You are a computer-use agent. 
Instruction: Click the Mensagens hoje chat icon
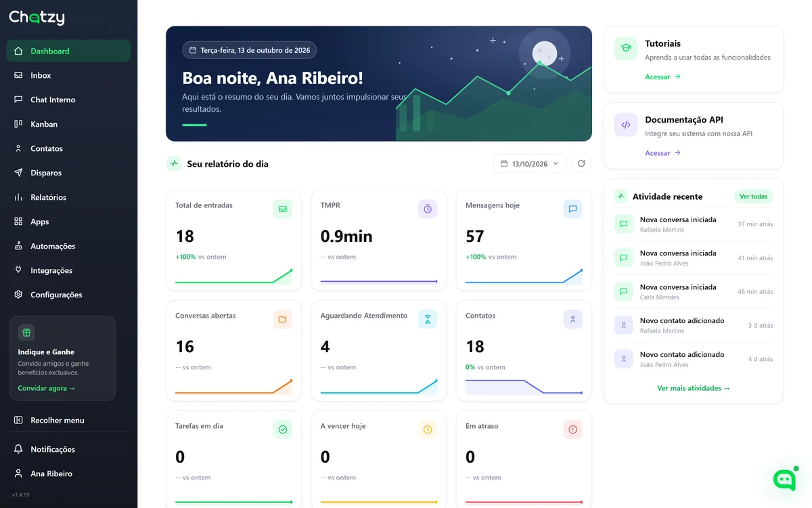click(572, 209)
